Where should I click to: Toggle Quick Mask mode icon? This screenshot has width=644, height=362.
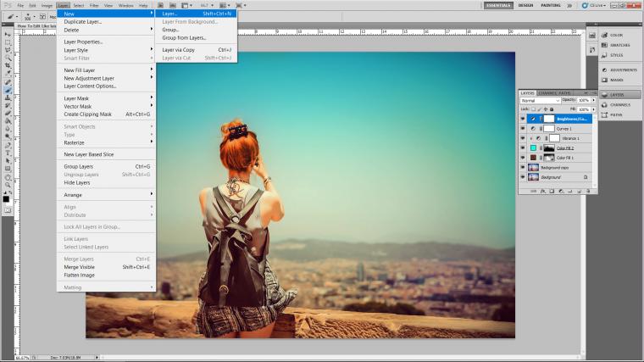point(8,210)
